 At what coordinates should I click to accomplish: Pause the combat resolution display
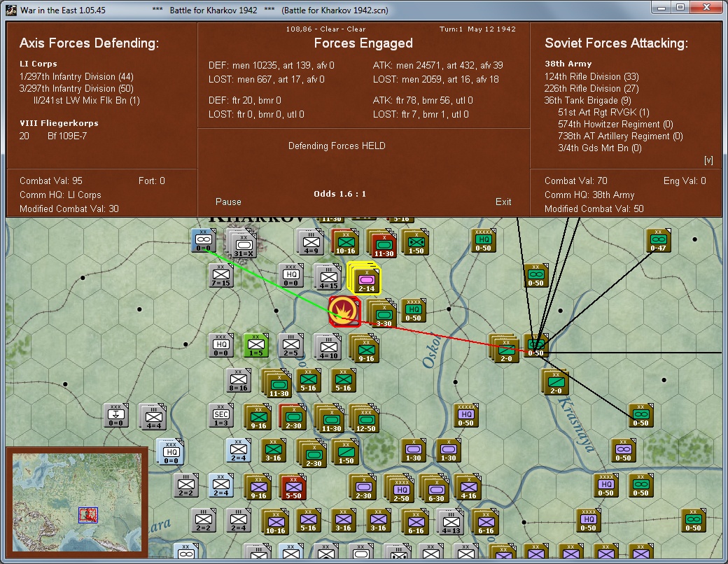coord(228,202)
